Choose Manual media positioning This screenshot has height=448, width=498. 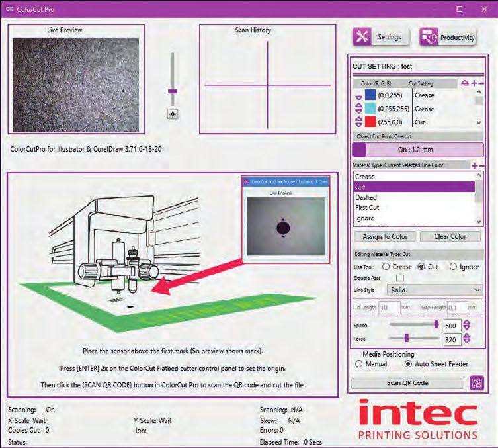358,364
